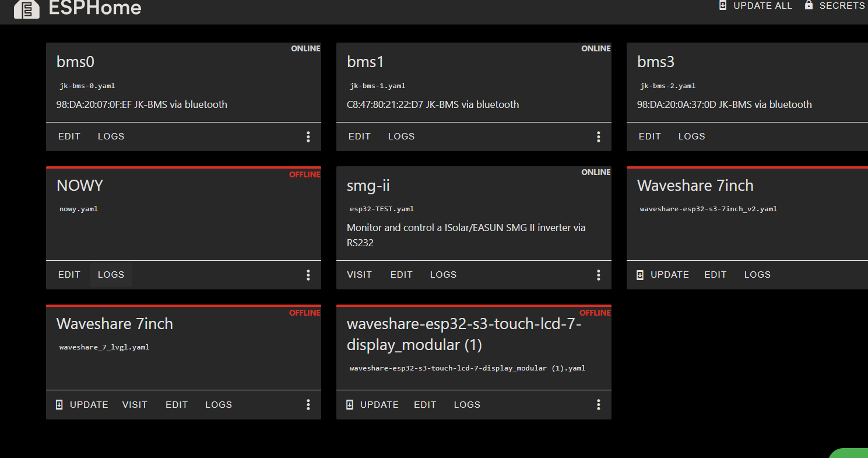Open three-dot menu on smg-ii card
Image resolution: width=868 pixels, height=458 pixels.
599,275
